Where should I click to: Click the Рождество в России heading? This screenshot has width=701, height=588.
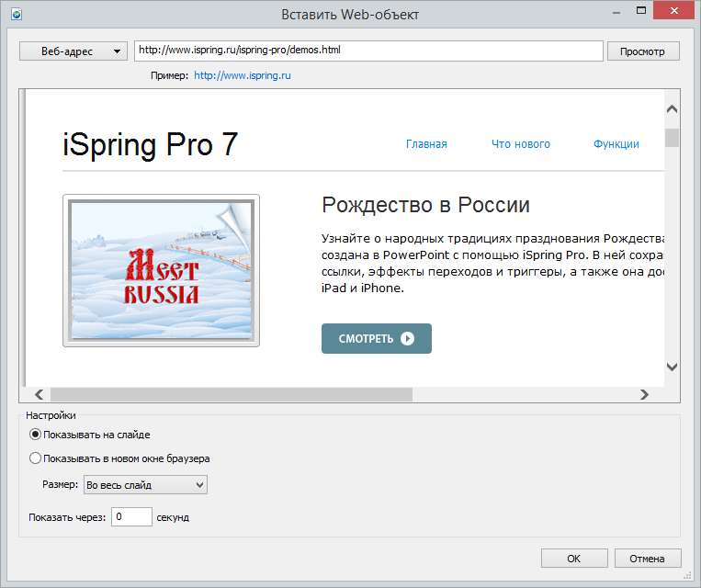425,205
